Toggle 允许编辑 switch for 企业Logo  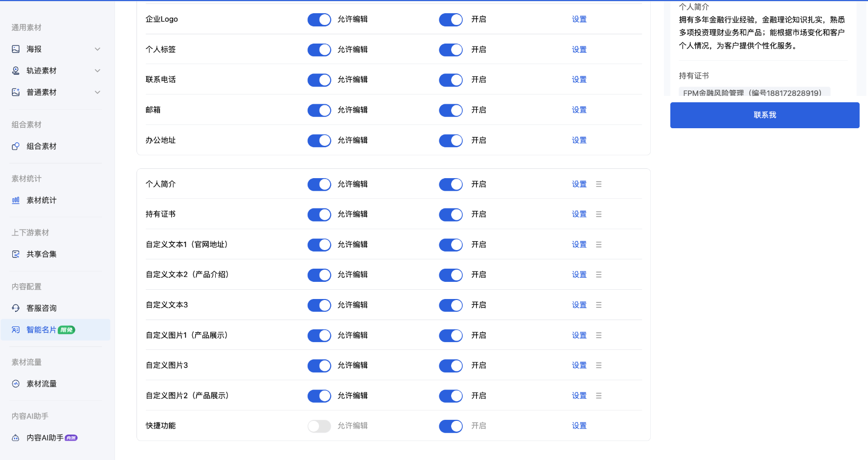(x=319, y=20)
